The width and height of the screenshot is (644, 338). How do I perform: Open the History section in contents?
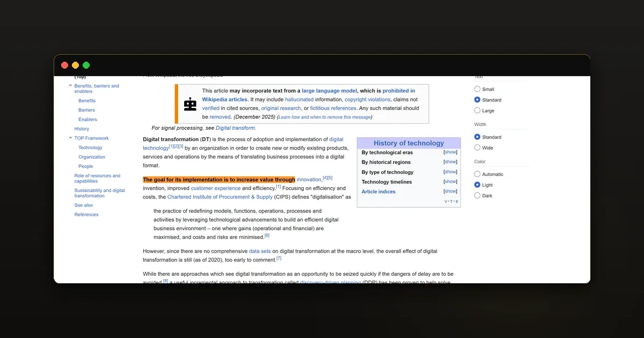click(82, 129)
